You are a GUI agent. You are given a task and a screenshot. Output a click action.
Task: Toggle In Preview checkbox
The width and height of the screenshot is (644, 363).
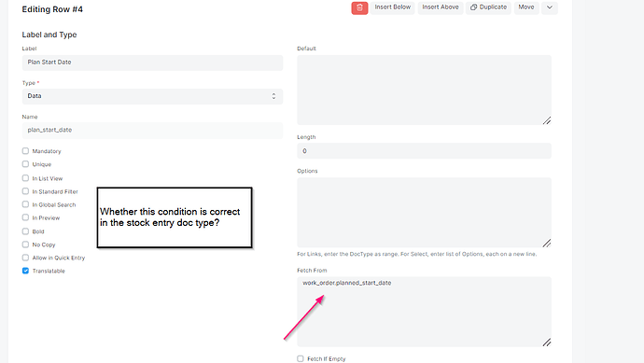[25, 217]
